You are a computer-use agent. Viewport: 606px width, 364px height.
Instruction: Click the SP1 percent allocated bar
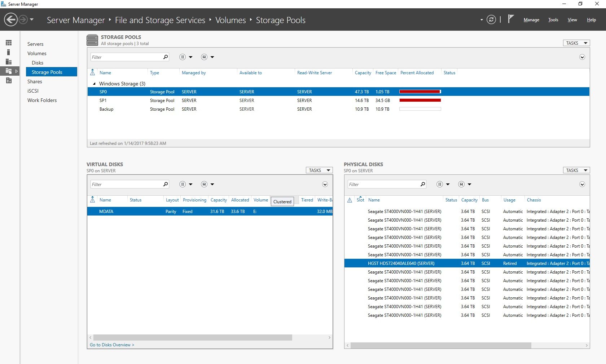pos(420,101)
